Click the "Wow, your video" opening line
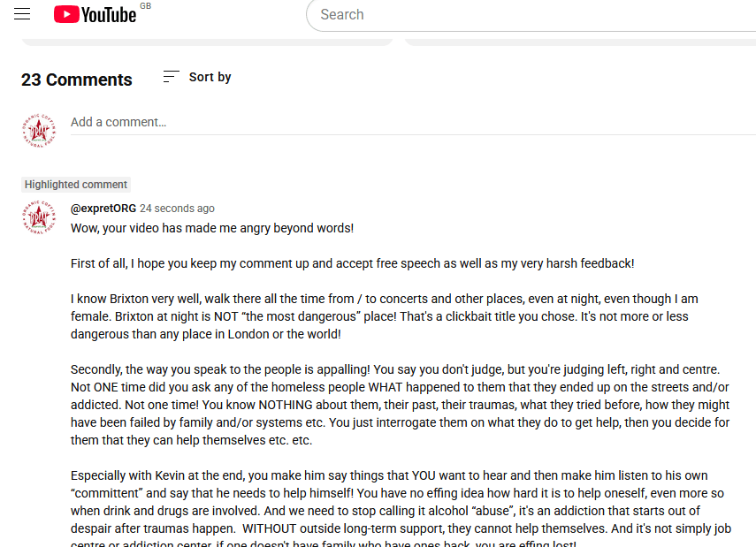Screen dimensions: 756x547 (x=212, y=228)
